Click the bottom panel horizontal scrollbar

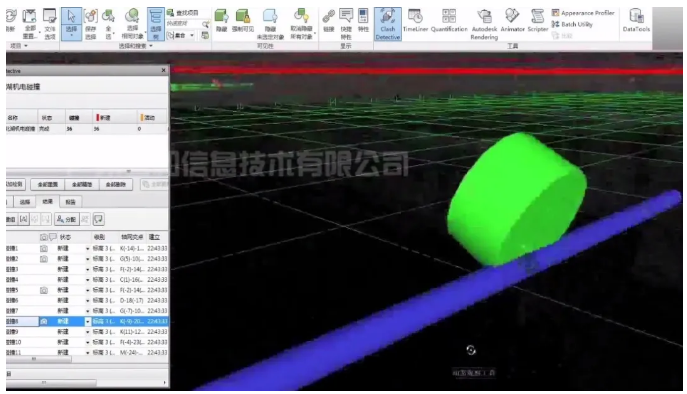point(50,383)
